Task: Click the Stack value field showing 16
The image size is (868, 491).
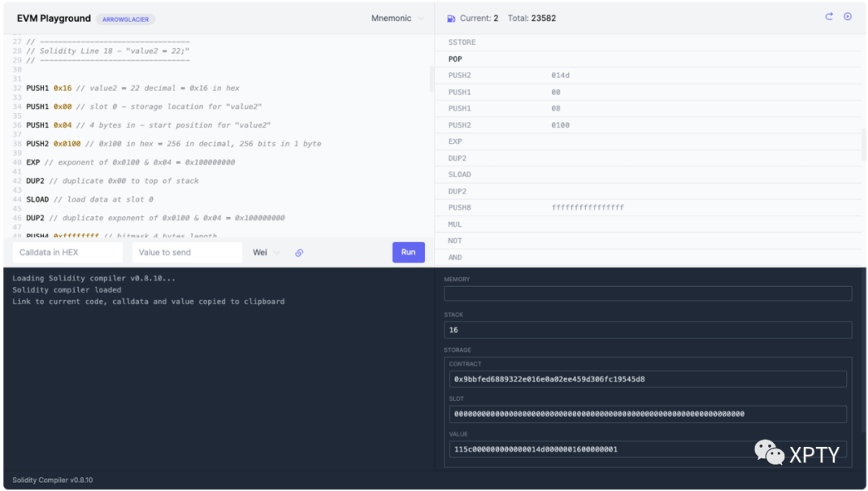Action: 647,330
